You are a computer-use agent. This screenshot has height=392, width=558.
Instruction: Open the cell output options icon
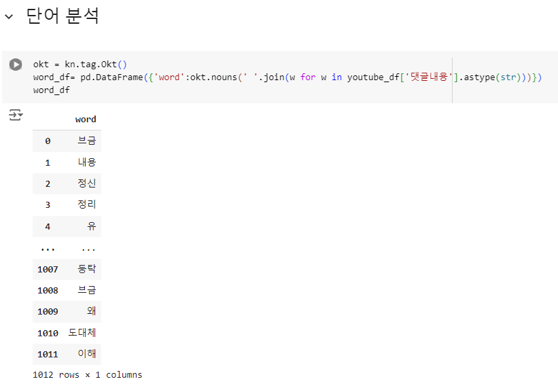[x=16, y=115]
